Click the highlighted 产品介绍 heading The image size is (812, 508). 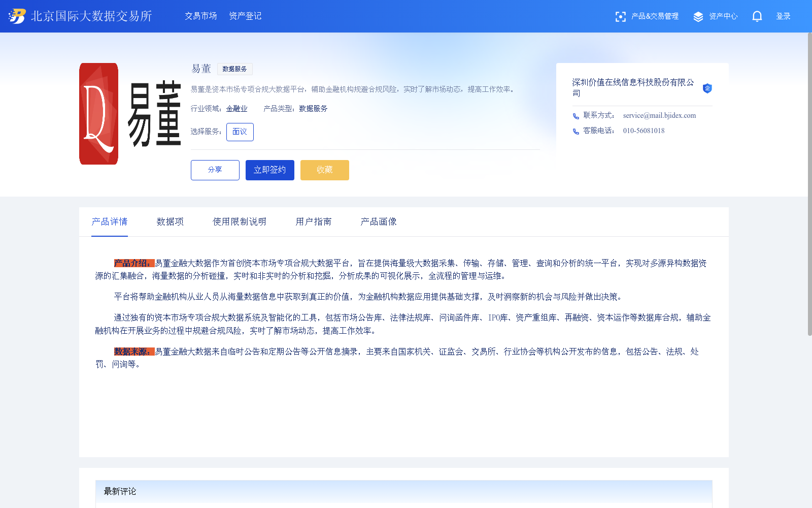(134, 263)
